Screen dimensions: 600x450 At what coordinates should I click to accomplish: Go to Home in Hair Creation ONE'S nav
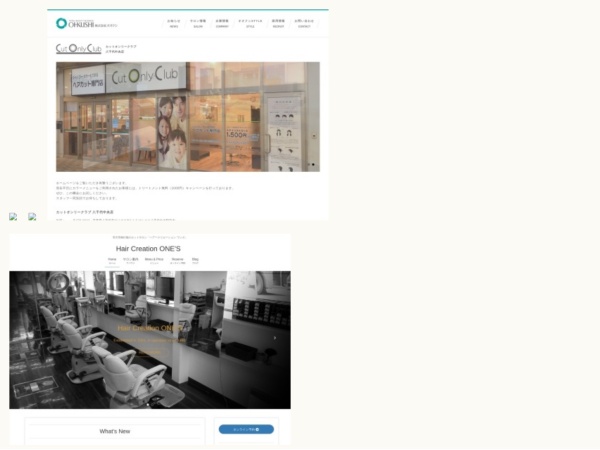112,261
